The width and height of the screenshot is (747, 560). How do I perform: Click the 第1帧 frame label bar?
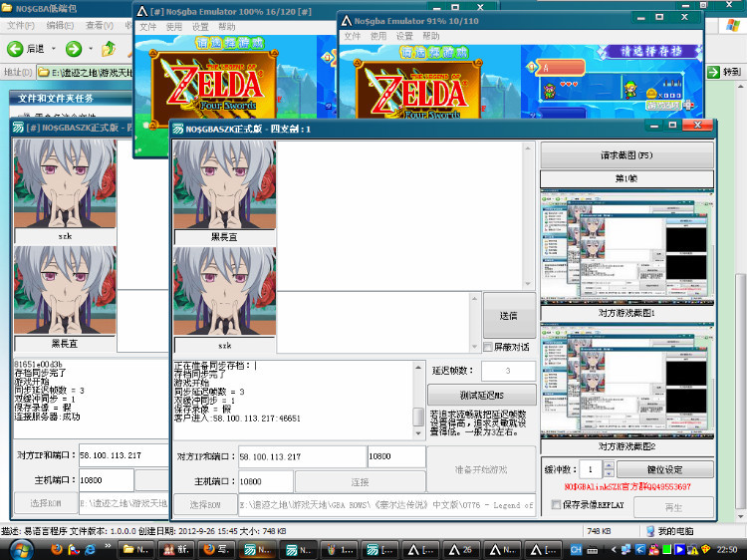pos(626,178)
